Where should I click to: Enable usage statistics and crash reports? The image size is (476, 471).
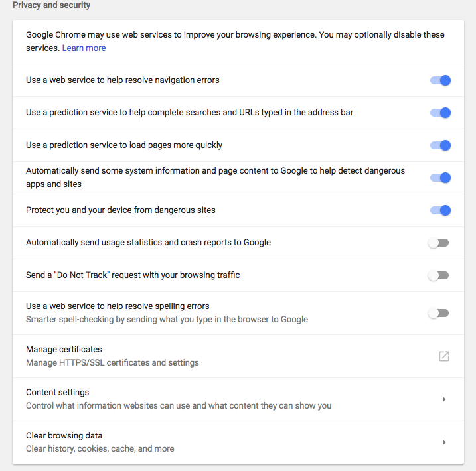(438, 243)
